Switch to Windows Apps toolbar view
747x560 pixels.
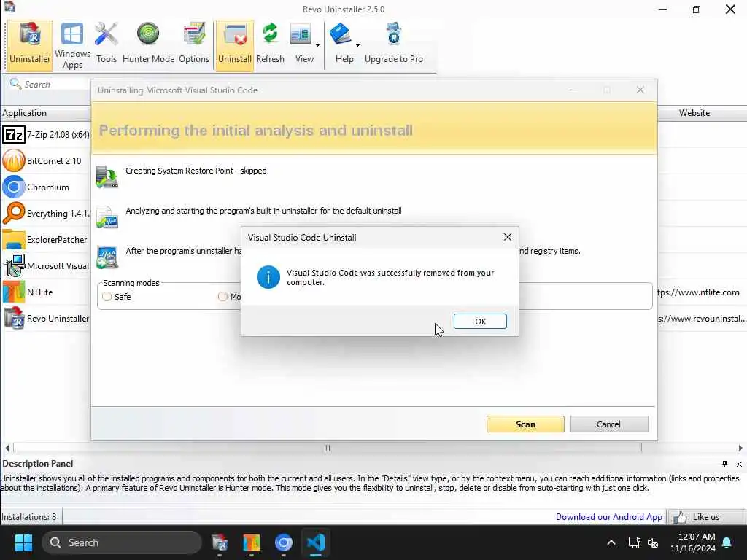coord(72,44)
